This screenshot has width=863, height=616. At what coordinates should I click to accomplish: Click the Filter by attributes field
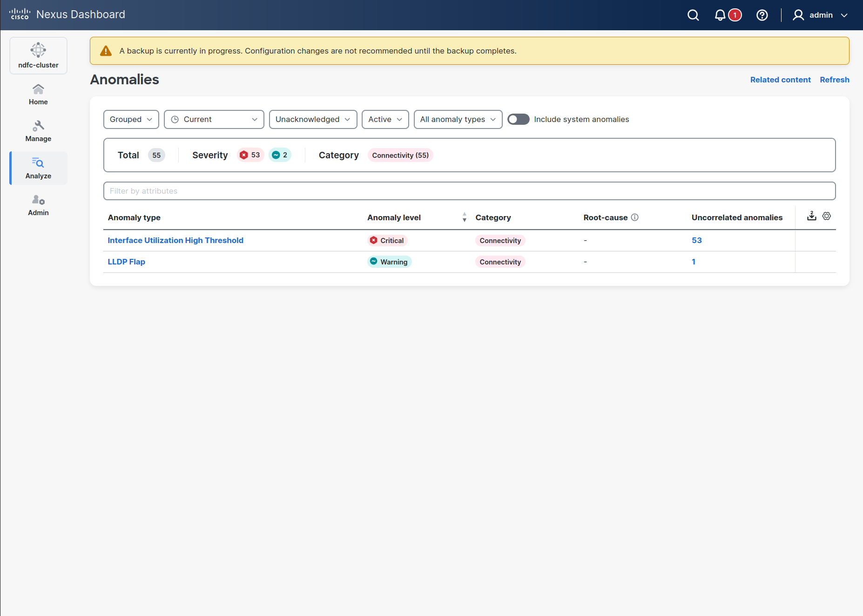469,191
